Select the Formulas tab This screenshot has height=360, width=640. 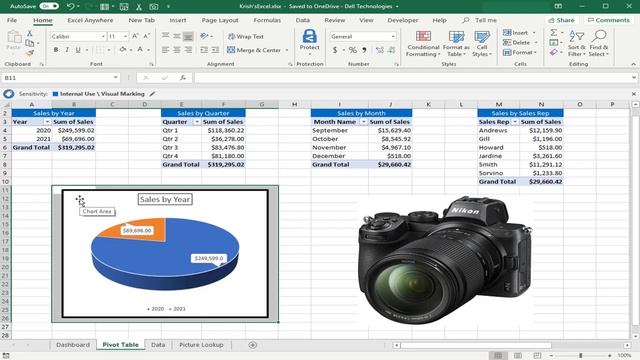(x=267, y=20)
